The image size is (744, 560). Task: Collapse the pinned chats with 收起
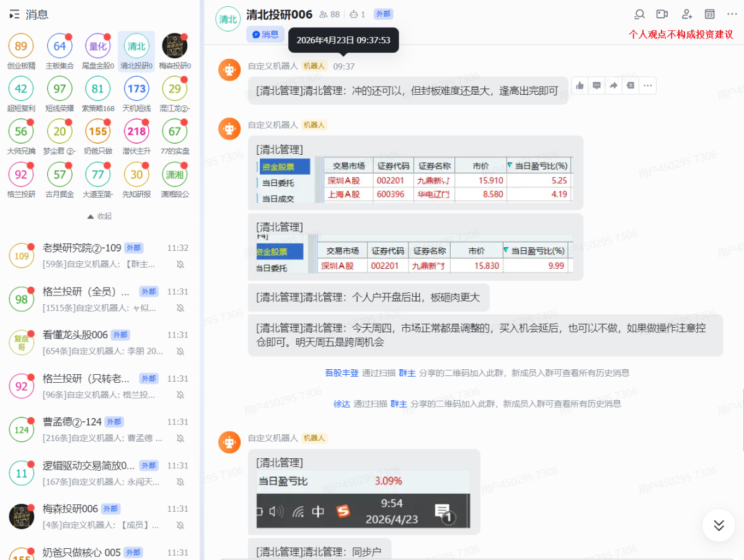[x=100, y=216]
